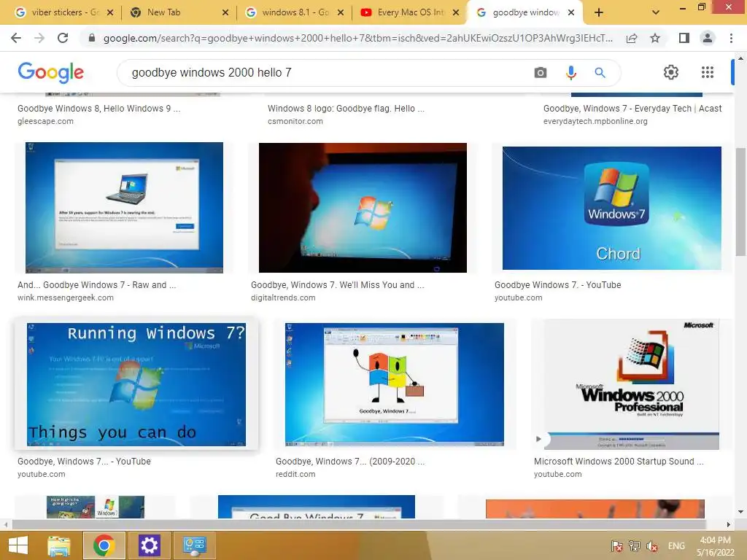The image size is (747, 560).
Task: Click Action Center flag tray icon
Action: 617,546
